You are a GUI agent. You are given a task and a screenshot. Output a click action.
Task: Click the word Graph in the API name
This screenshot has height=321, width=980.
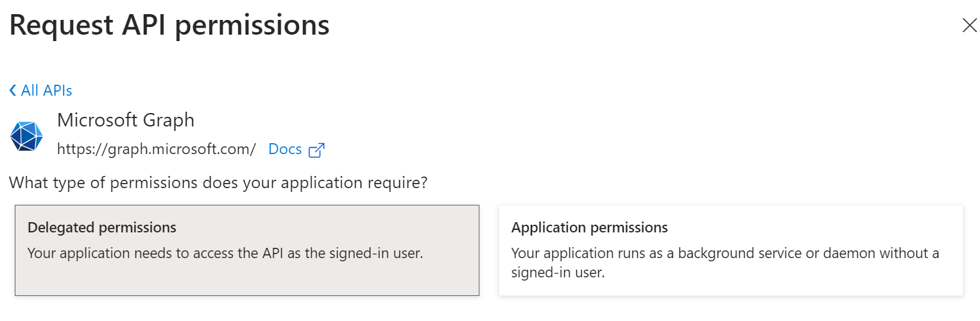[x=169, y=120]
